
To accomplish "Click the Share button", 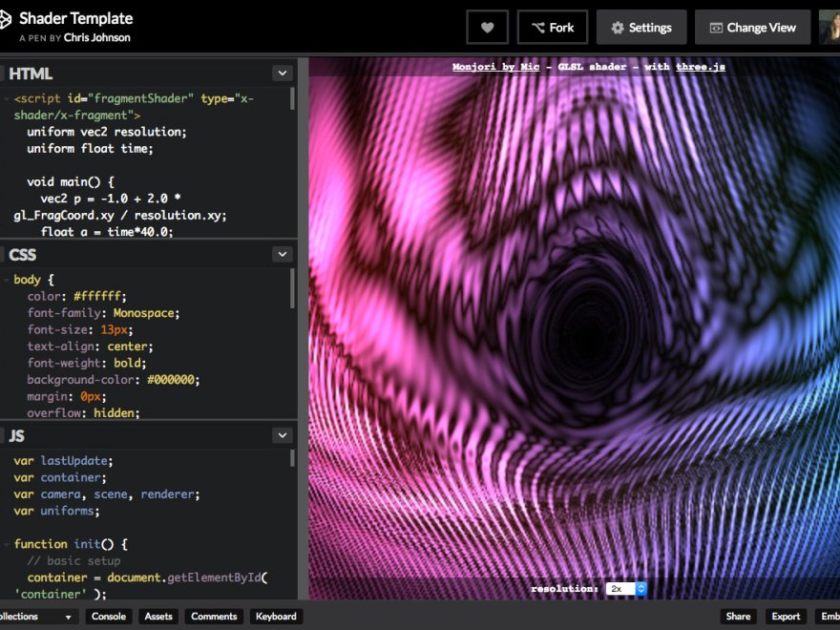I will pyautogui.click(x=738, y=617).
